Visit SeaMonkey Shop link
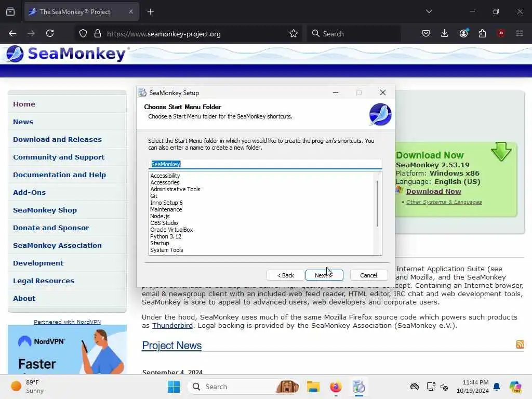This screenshot has width=532, height=399. point(45,210)
